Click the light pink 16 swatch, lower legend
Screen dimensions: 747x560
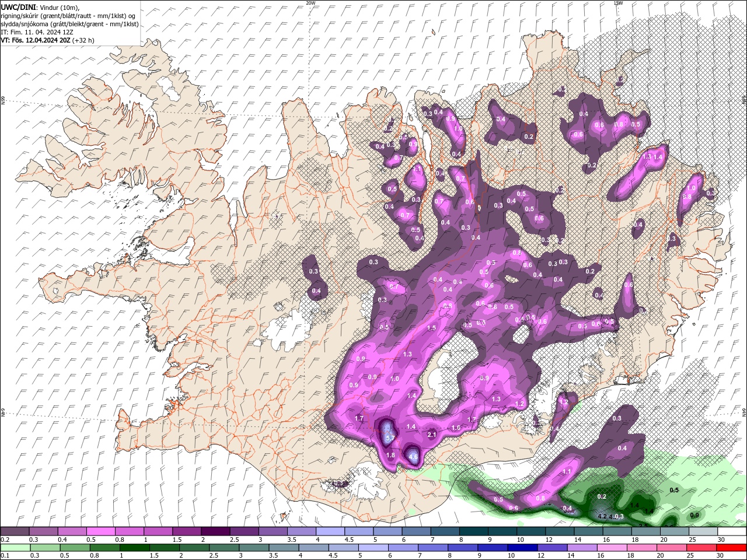[612, 548]
